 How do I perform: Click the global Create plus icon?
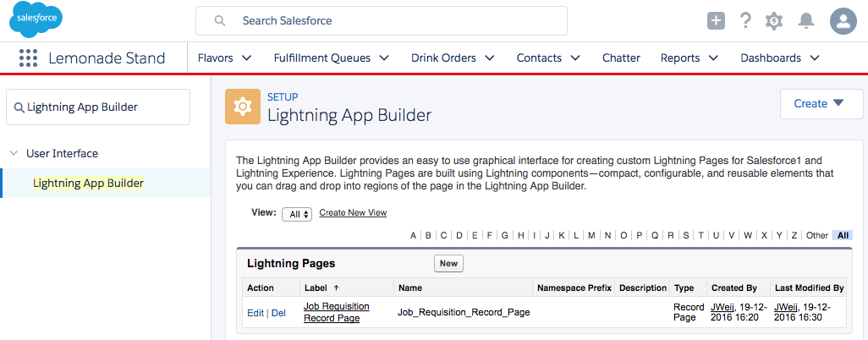716,21
